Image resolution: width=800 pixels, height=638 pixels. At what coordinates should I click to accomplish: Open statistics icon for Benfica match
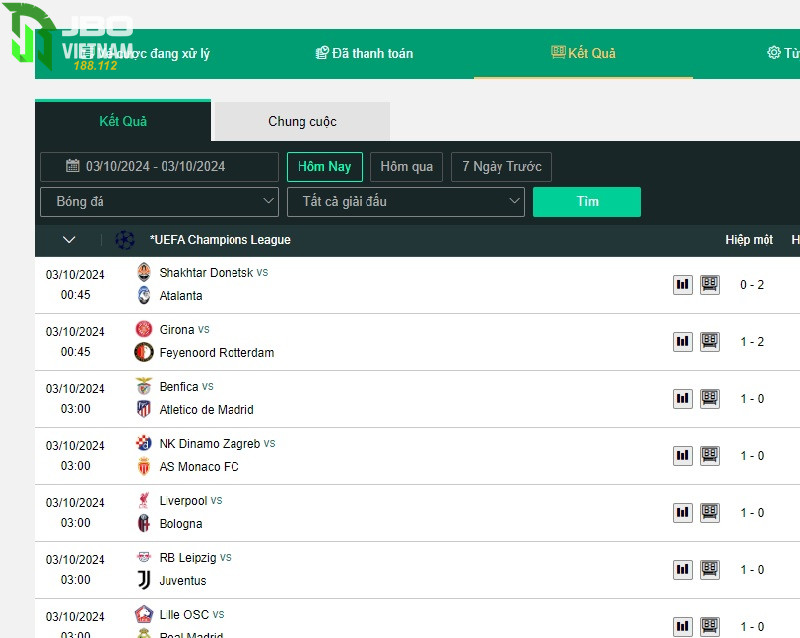tap(683, 399)
